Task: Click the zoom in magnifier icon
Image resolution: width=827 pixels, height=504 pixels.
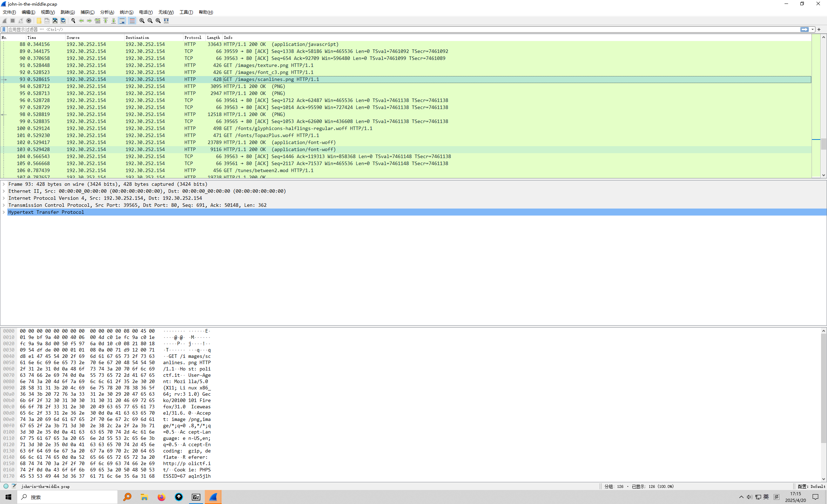Action: (x=142, y=21)
